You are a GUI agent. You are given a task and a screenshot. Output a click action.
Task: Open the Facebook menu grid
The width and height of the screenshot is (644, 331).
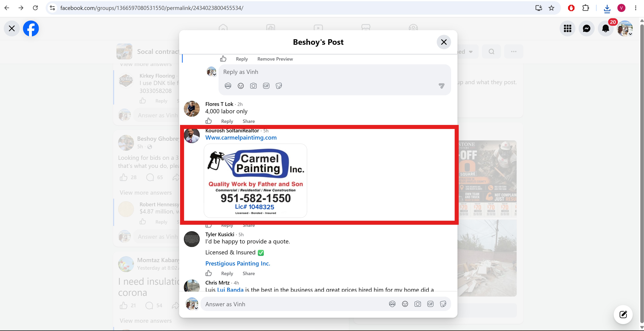[x=568, y=28]
